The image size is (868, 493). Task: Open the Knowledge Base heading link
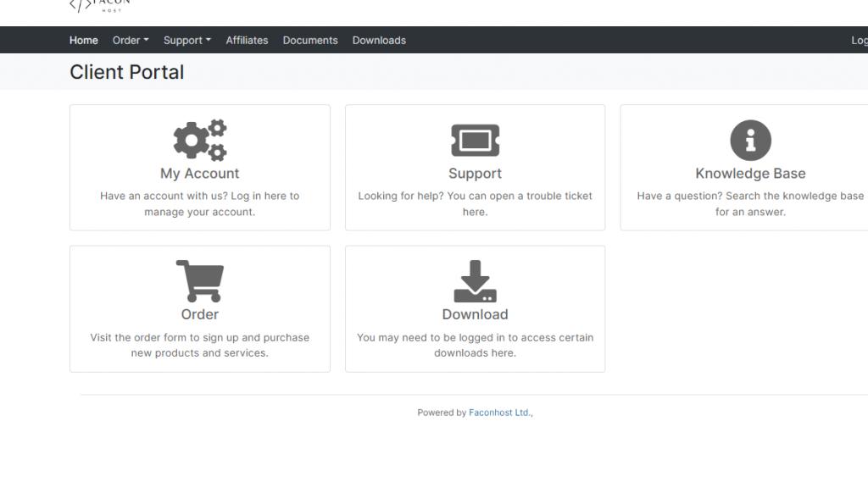pyautogui.click(x=750, y=174)
